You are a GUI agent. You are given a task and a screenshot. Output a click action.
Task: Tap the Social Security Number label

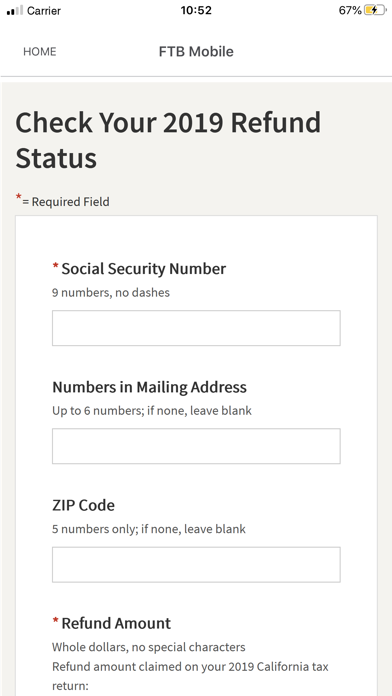pyautogui.click(x=143, y=269)
